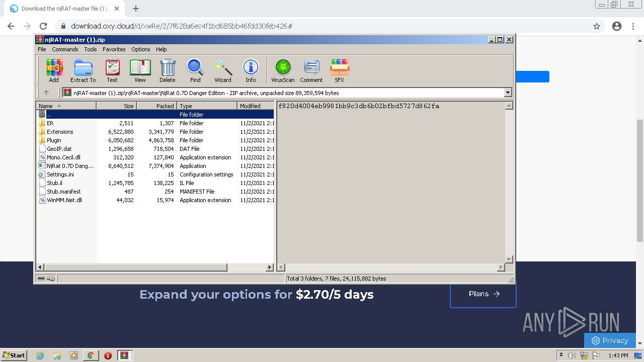Click file list scroll right arrow
The width and height of the screenshot is (644, 362).
coord(270,267)
